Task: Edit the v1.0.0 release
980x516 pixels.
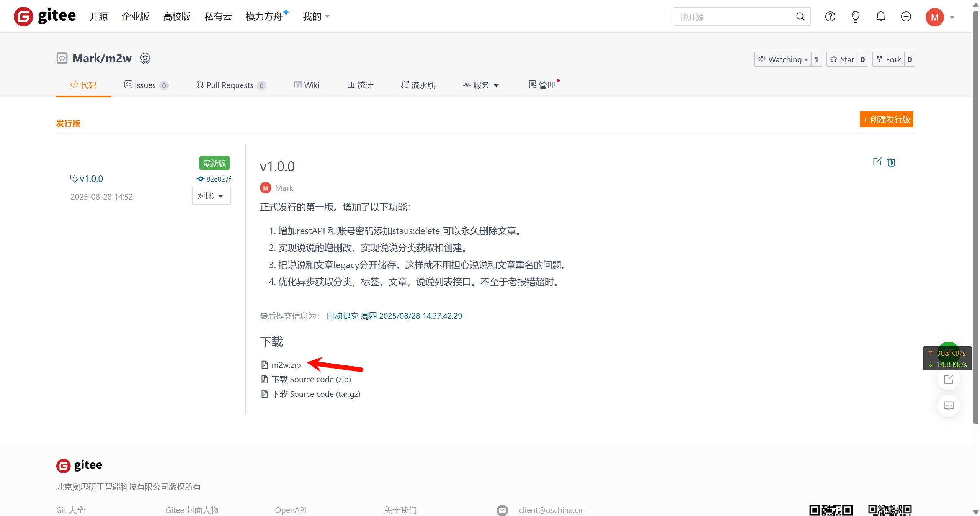Action: tap(877, 162)
